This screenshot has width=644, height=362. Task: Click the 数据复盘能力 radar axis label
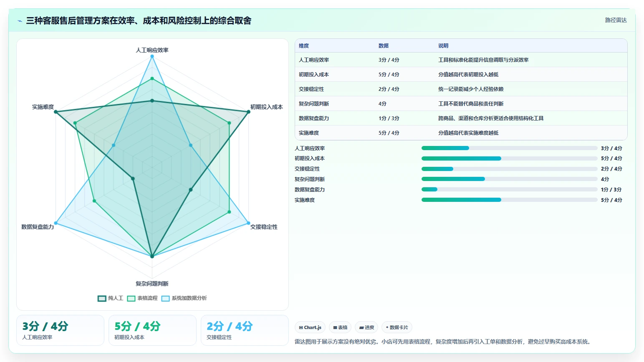pyautogui.click(x=38, y=227)
